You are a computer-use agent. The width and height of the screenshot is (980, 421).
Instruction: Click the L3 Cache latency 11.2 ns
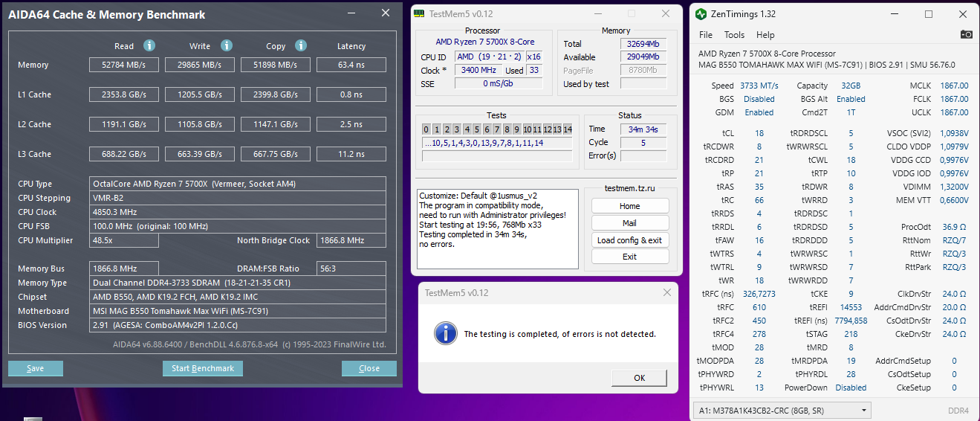(x=351, y=154)
